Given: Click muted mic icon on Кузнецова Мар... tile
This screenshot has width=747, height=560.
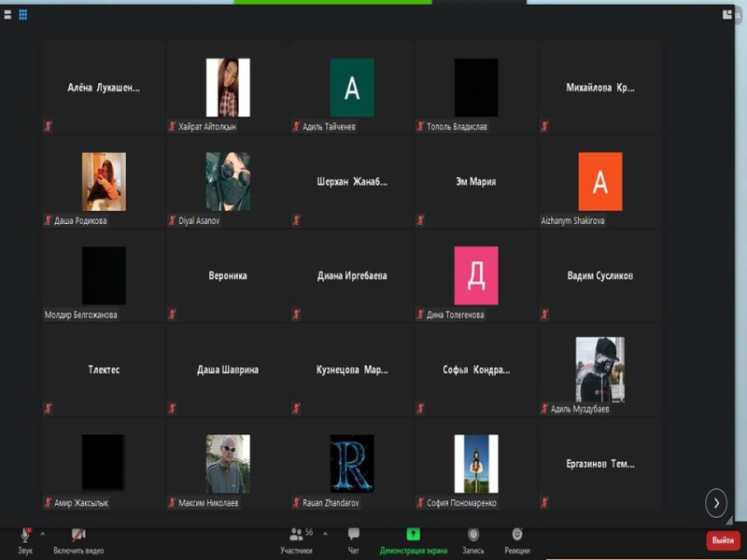Looking at the screenshot, I should [x=296, y=409].
